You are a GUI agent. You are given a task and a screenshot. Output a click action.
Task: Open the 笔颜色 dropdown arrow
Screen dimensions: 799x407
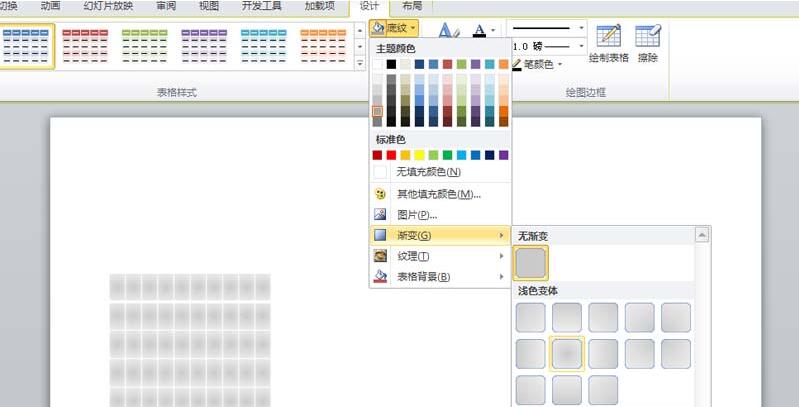click(560, 65)
